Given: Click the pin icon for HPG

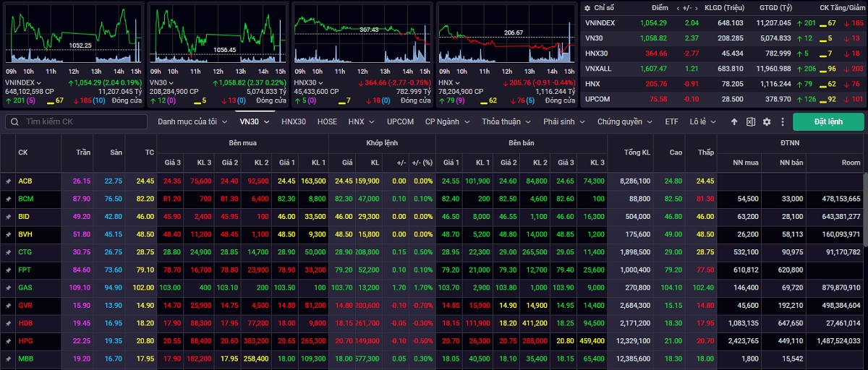Looking at the screenshot, I should tap(9, 340).
